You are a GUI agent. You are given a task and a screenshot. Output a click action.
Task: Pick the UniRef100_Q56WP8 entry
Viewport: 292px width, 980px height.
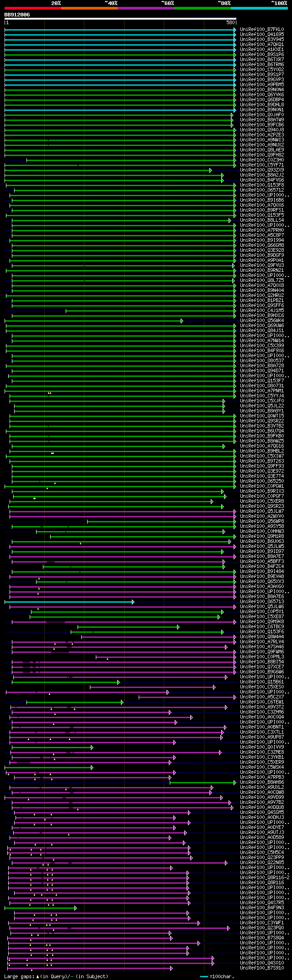262,521
